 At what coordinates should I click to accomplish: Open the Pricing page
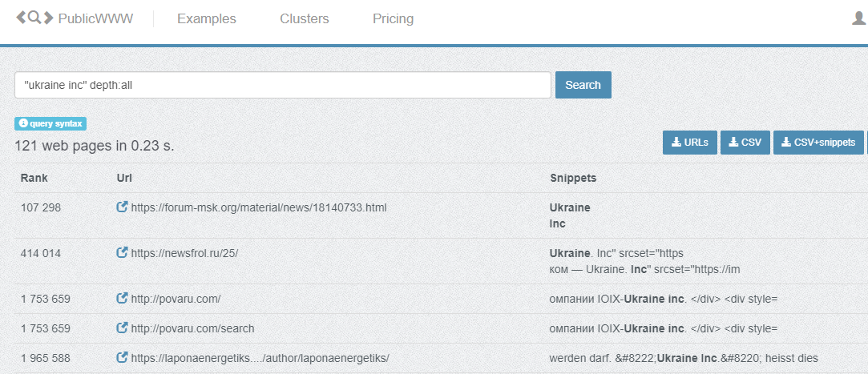click(393, 18)
